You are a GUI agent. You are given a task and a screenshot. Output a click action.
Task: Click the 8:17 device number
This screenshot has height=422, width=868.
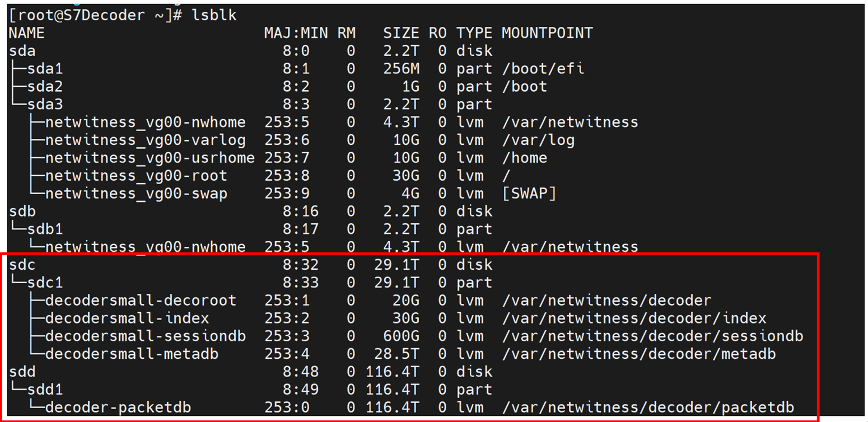[x=301, y=229]
